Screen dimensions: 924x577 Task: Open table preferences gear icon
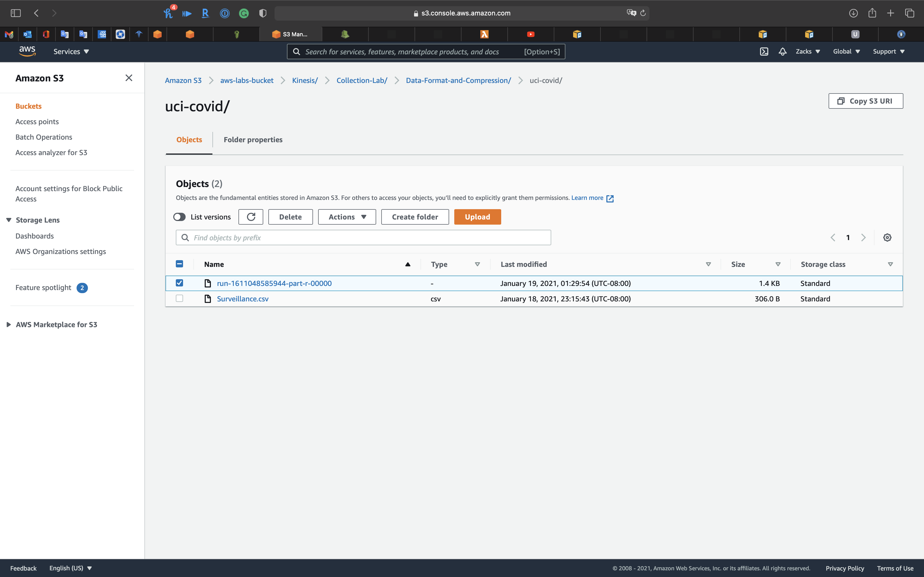887,237
